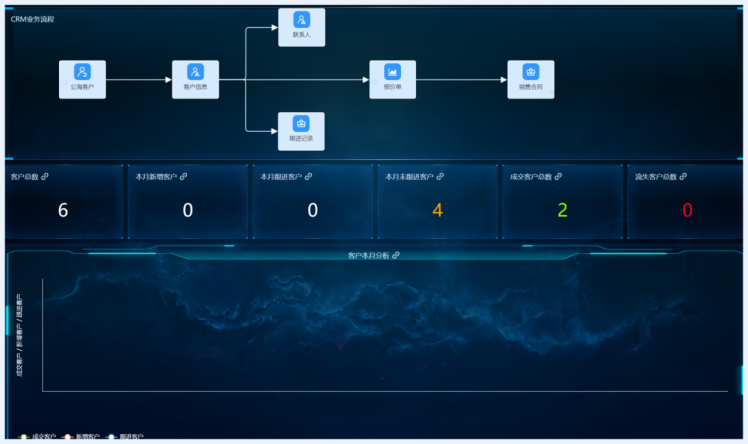This screenshot has width=748, height=444.
Task: Click the green 成交客户总数 count 2
Action: (x=562, y=210)
